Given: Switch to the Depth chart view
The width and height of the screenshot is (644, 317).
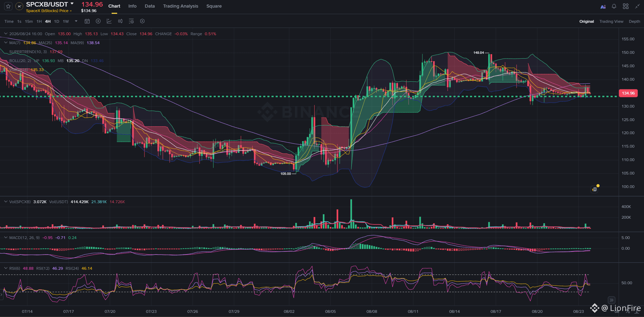Looking at the screenshot, I should click(x=634, y=21).
